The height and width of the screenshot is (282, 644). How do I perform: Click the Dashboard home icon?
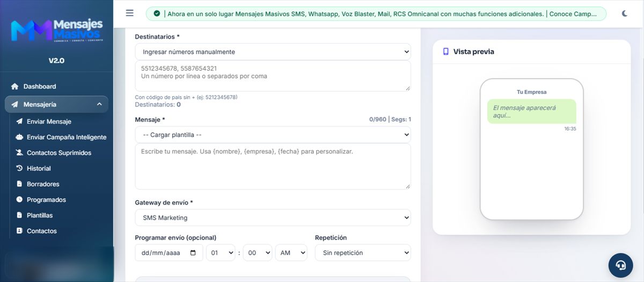[15, 86]
